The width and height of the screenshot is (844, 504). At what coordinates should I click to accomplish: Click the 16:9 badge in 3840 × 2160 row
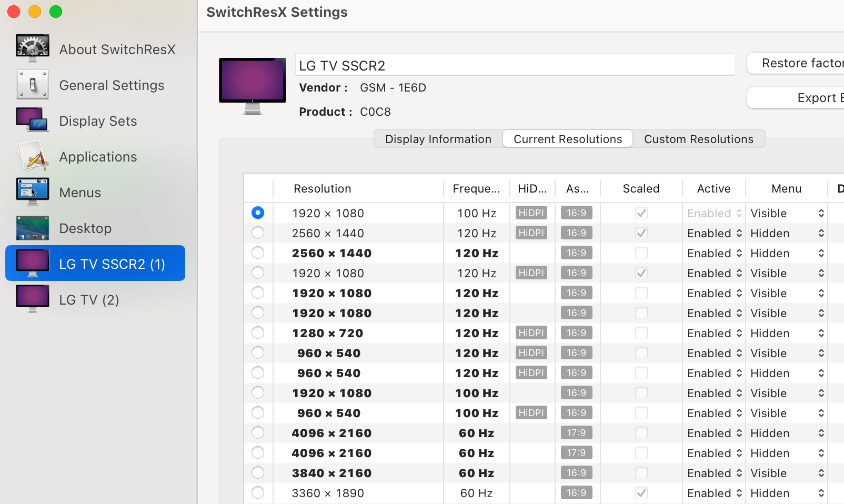pyautogui.click(x=577, y=473)
